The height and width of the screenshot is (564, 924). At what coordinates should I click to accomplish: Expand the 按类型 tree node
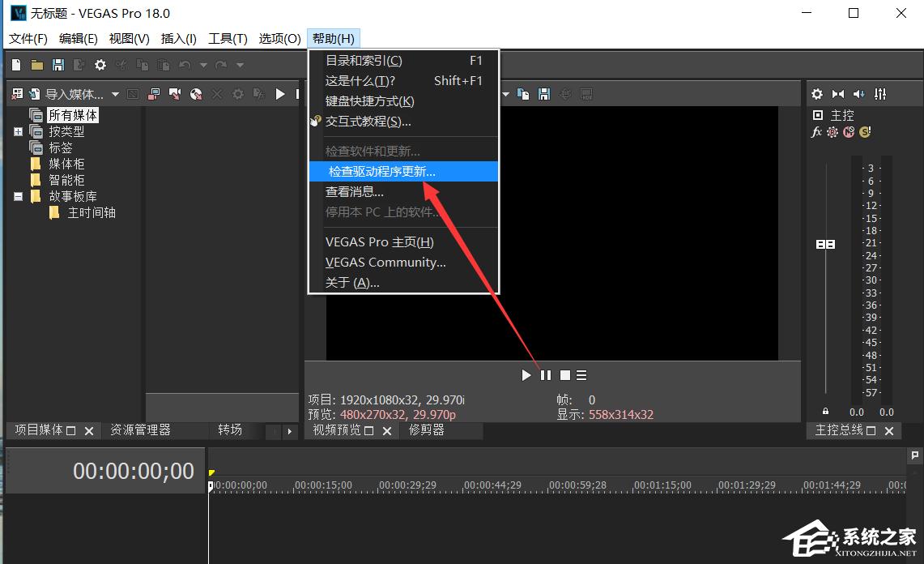pyautogui.click(x=18, y=131)
